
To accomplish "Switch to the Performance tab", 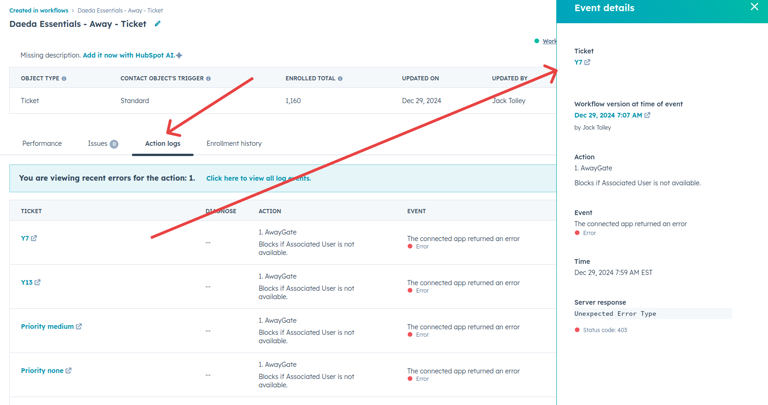I will tap(42, 144).
